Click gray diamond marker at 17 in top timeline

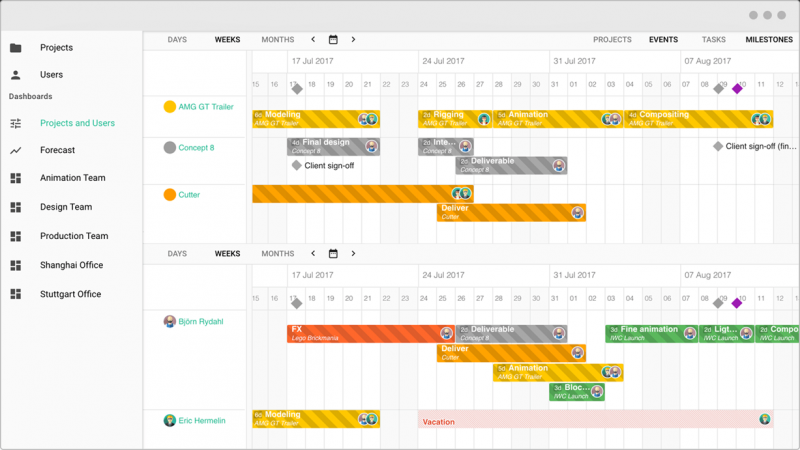(x=297, y=89)
